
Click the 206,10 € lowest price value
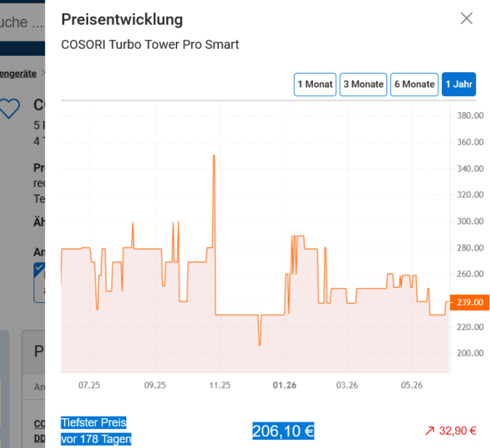(283, 431)
